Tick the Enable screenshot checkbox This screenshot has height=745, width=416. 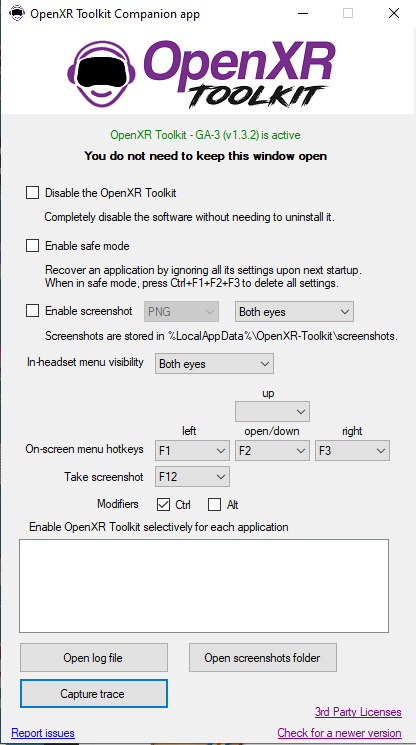pyautogui.click(x=32, y=311)
